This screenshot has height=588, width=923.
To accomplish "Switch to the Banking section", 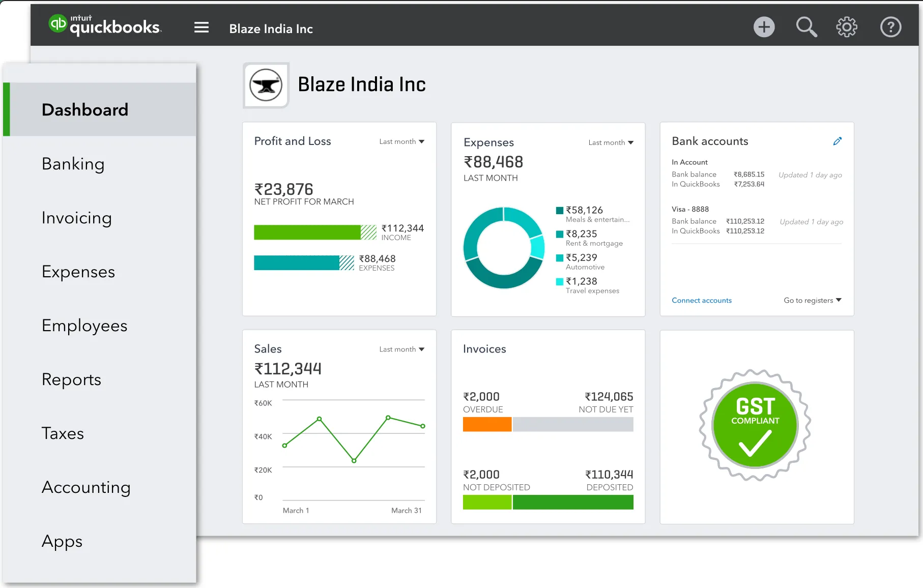I will click(x=73, y=164).
